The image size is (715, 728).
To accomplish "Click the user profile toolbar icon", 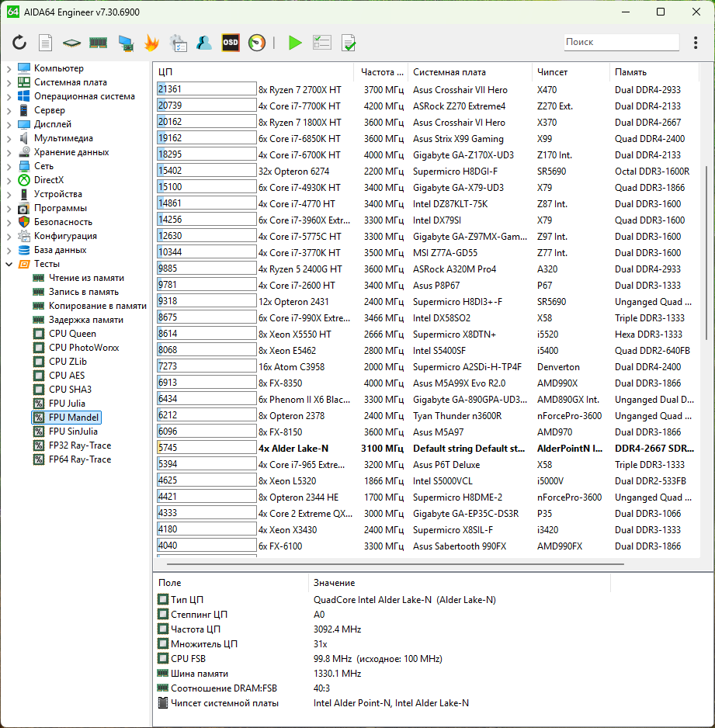I will (204, 43).
